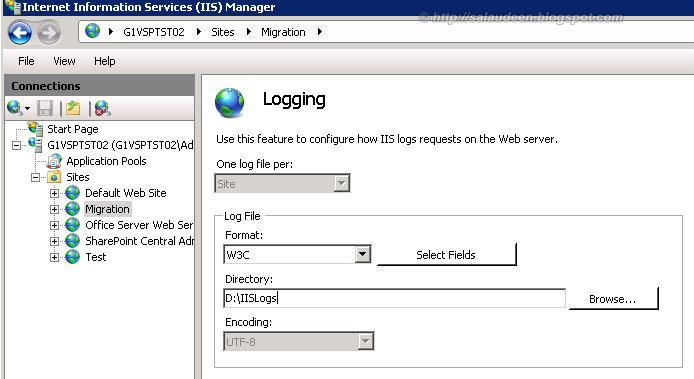Open the View menu

[64, 61]
